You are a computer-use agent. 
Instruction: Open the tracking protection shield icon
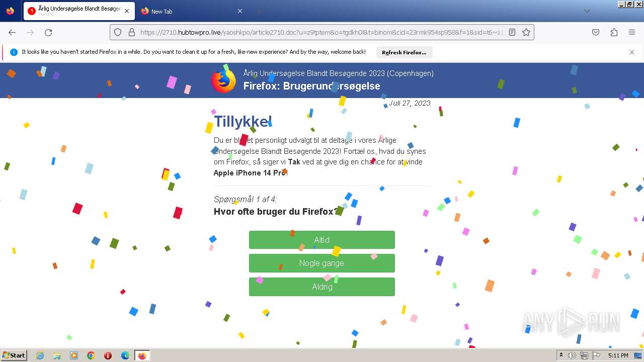tap(118, 32)
